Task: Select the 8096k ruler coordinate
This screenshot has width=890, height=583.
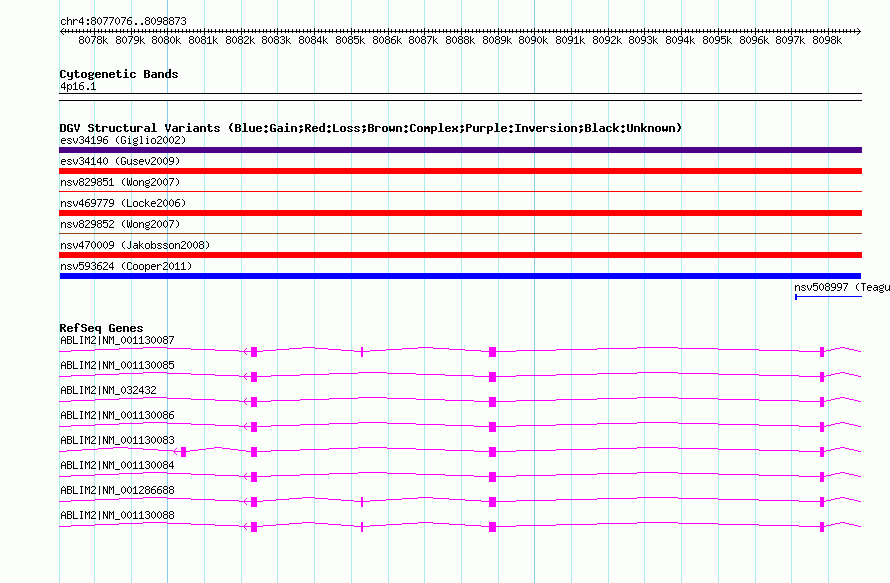Action: click(754, 40)
